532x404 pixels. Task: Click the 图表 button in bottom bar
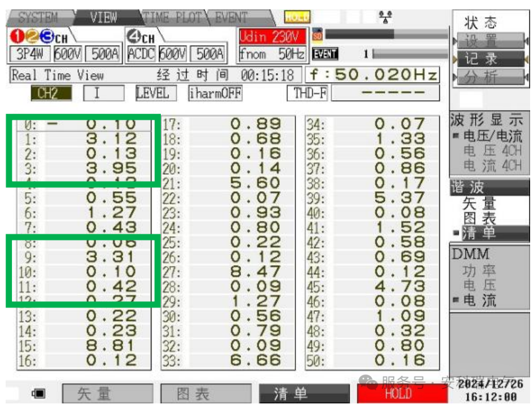tap(206, 393)
